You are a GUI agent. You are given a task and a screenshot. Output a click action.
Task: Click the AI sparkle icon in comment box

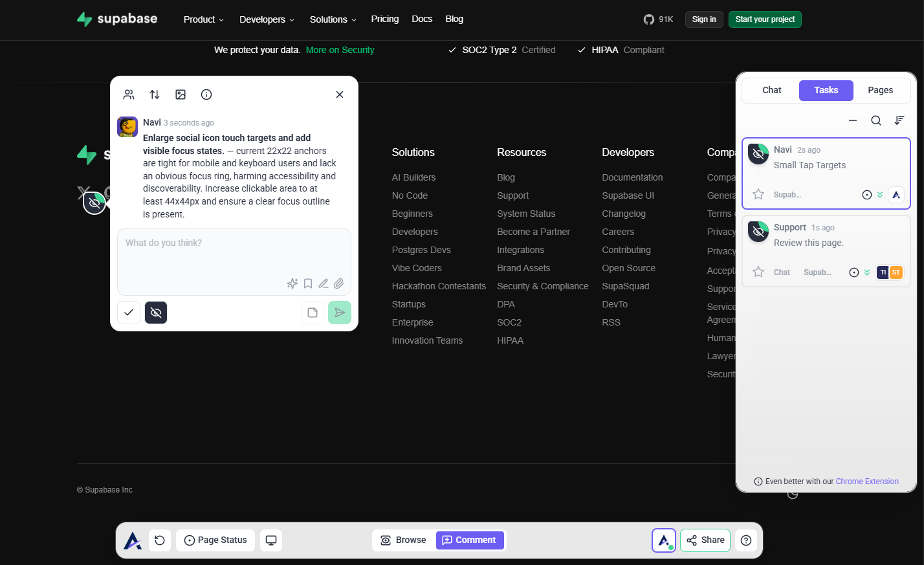click(x=292, y=283)
